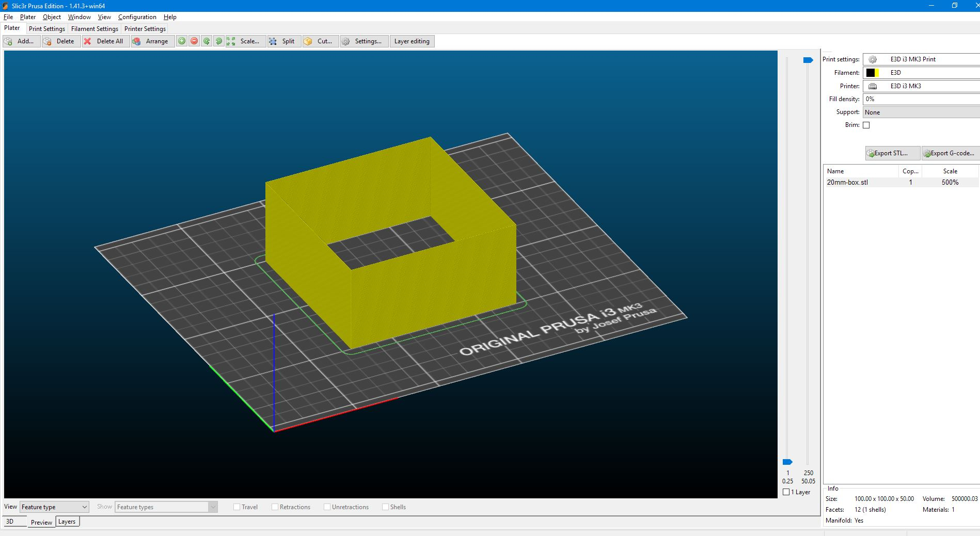Switch to the Print Settings tab
The image size is (980, 536).
(x=47, y=29)
